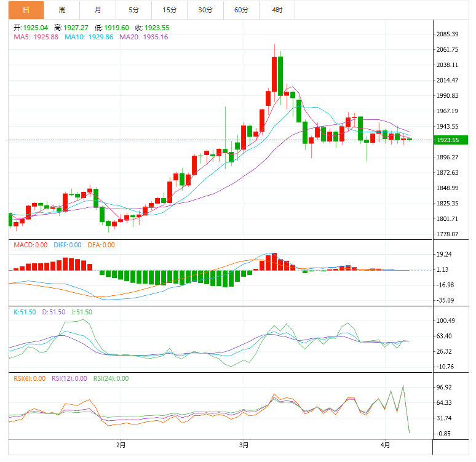
Task: Click the DIFF:0.00 indicator label
Action: point(68,245)
